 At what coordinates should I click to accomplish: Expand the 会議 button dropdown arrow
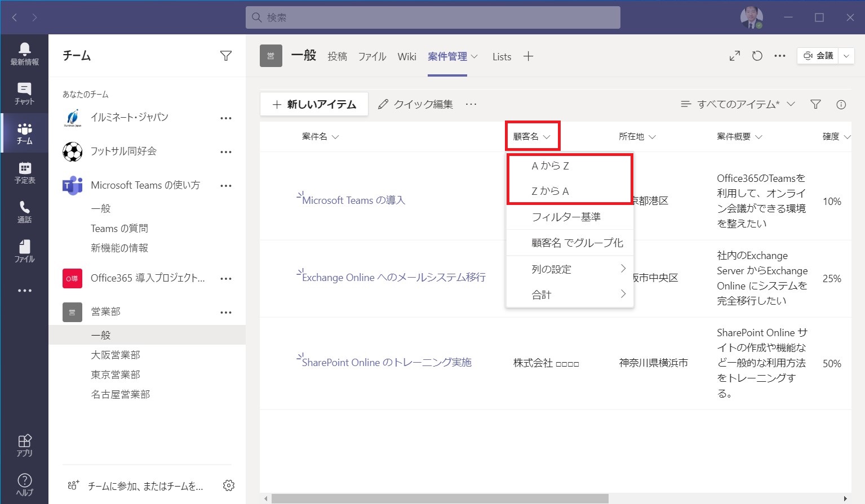click(846, 56)
